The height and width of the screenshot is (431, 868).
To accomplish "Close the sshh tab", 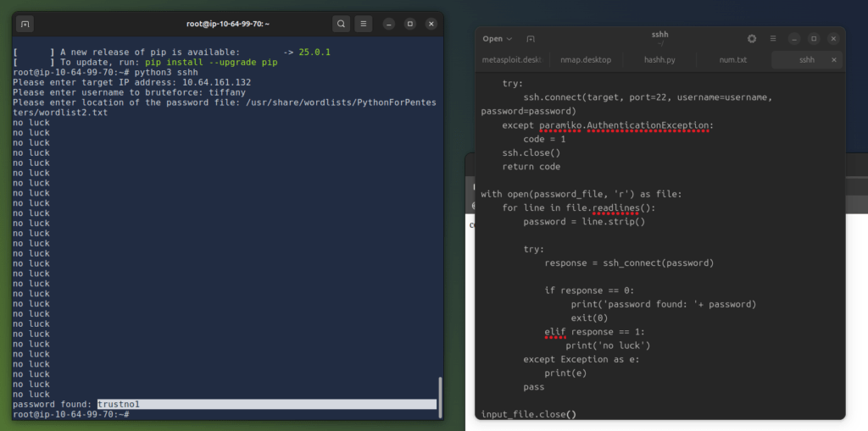I will coord(834,60).
